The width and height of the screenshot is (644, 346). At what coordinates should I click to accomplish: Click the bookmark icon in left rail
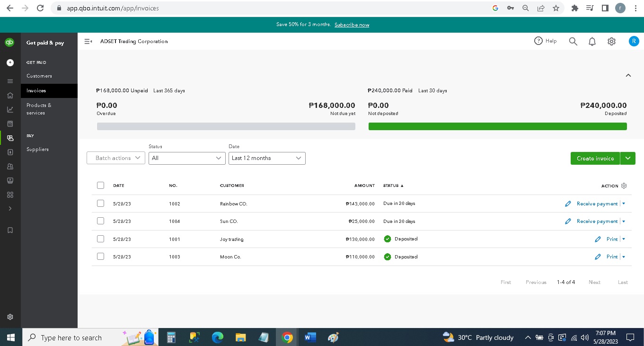click(x=10, y=230)
